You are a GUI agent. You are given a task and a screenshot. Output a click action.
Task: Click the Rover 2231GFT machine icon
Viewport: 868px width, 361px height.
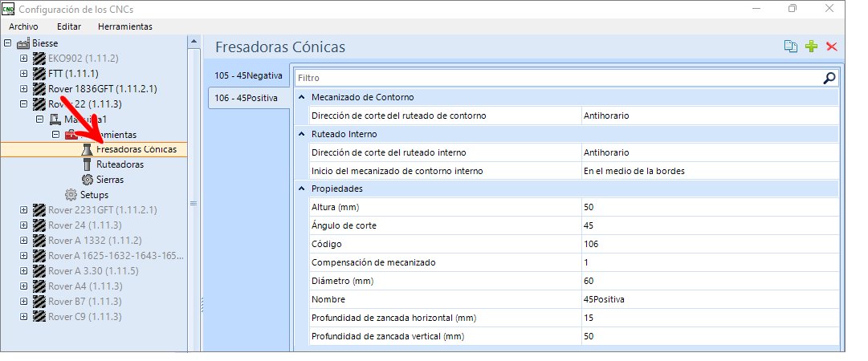[x=39, y=210]
